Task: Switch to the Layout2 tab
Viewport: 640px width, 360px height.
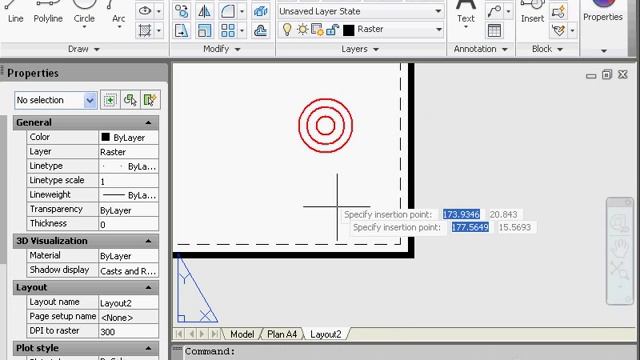Action: [325, 334]
